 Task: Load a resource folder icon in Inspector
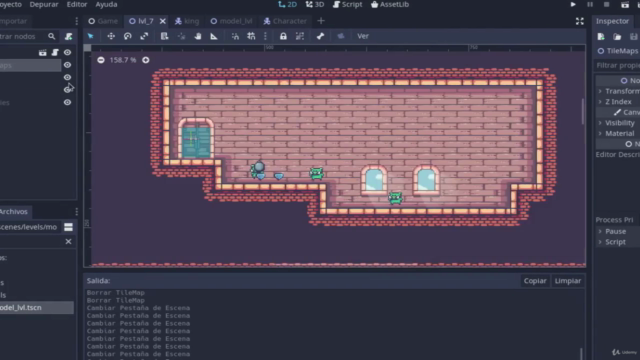point(617,37)
